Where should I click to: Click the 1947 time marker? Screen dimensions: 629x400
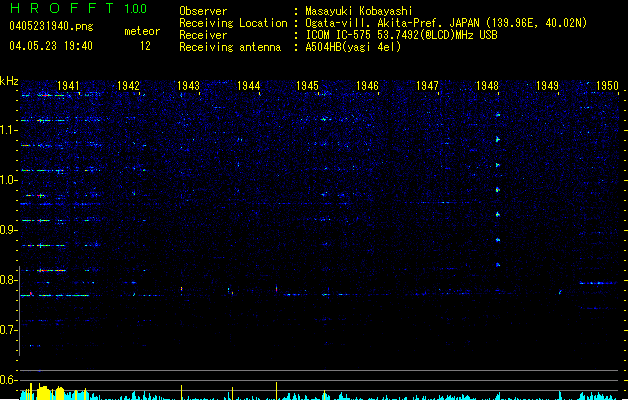point(427,85)
